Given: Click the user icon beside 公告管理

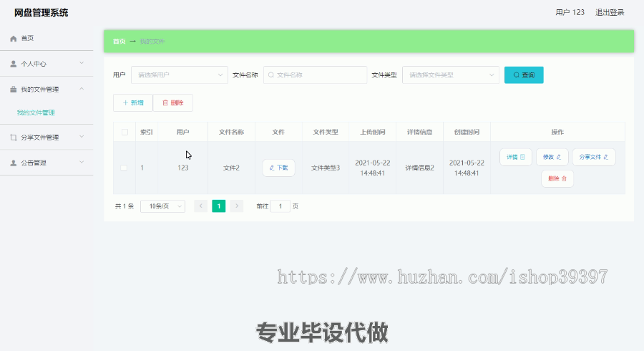Looking at the screenshot, I should 13,163.
